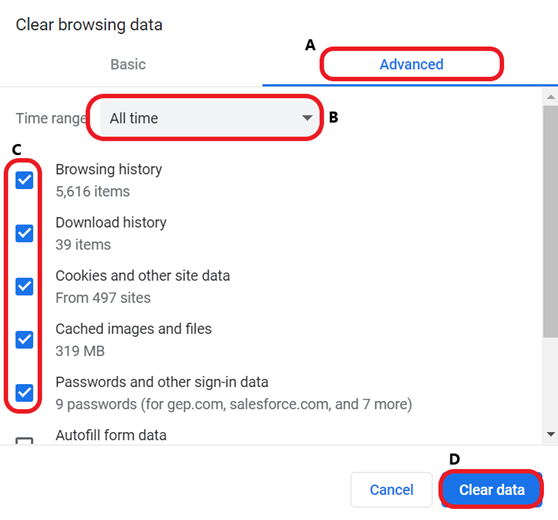
Task: Click the Passwords and other sign-in data label
Action: pyautogui.click(x=162, y=382)
